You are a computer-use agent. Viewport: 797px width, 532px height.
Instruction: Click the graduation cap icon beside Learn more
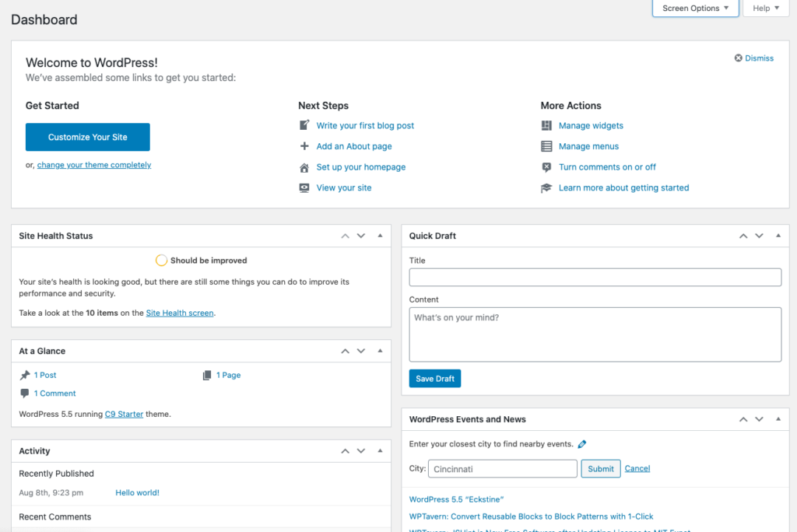pos(546,188)
